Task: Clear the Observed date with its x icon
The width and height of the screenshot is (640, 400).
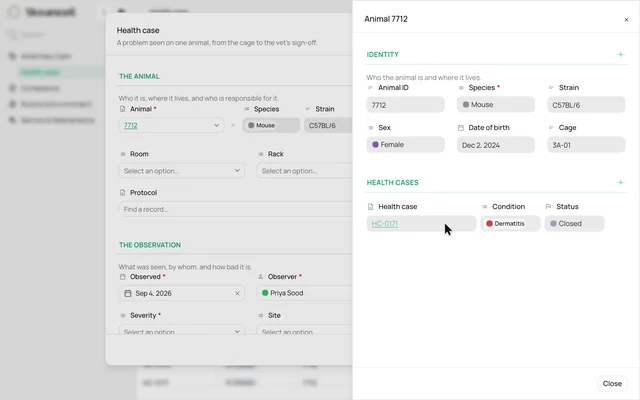Action: tap(237, 293)
